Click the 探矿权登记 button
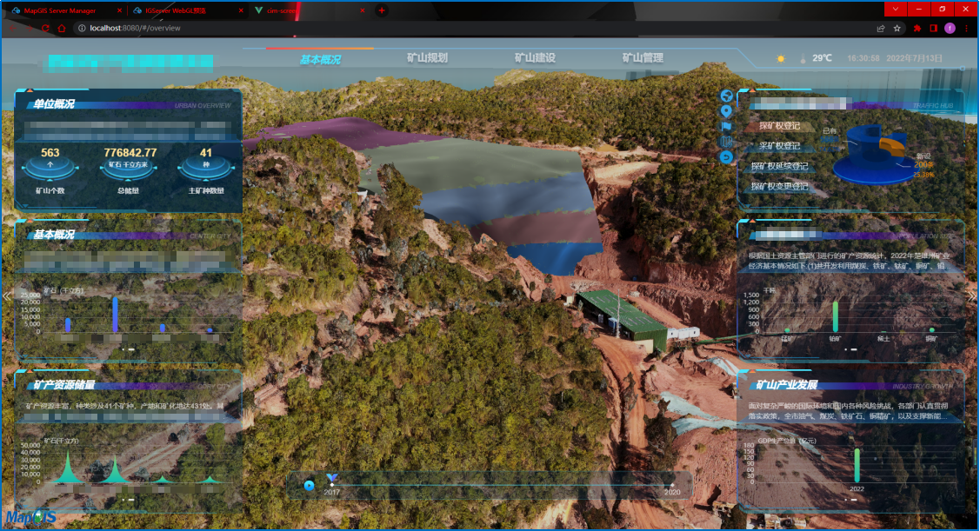Image resolution: width=980 pixels, height=531 pixels. tap(779, 126)
